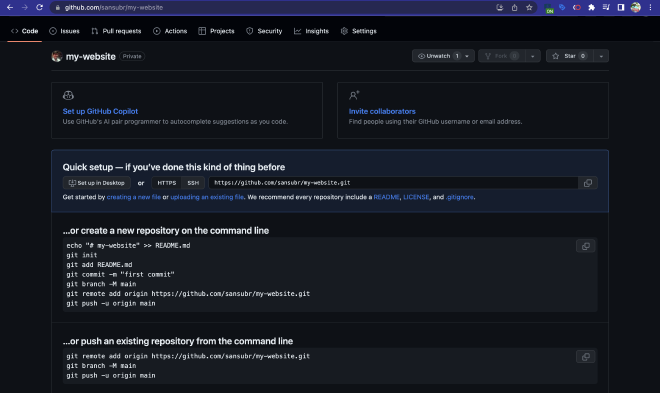The height and width of the screenshot is (393, 660).
Task: Open the Code tab
Action: click(x=24, y=31)
